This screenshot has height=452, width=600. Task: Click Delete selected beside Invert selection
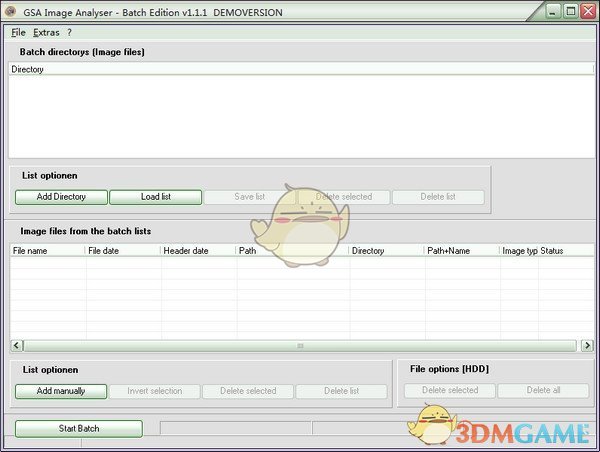coord(248,391)
